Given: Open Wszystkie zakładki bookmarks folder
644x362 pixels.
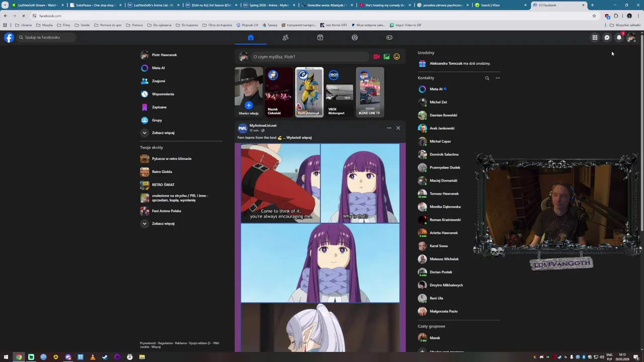Looking at the screenshot, I should [x=625, y=25].
